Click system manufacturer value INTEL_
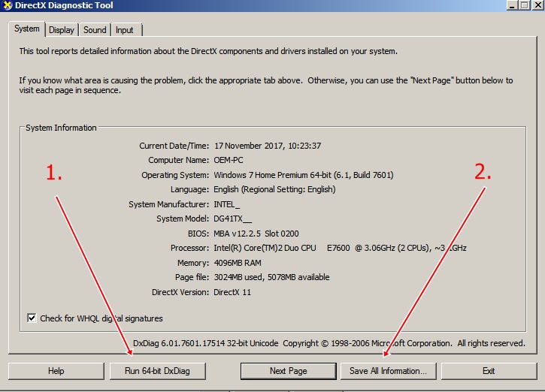The height and width of the screenshot is (392, 545). tap(226, 204)
